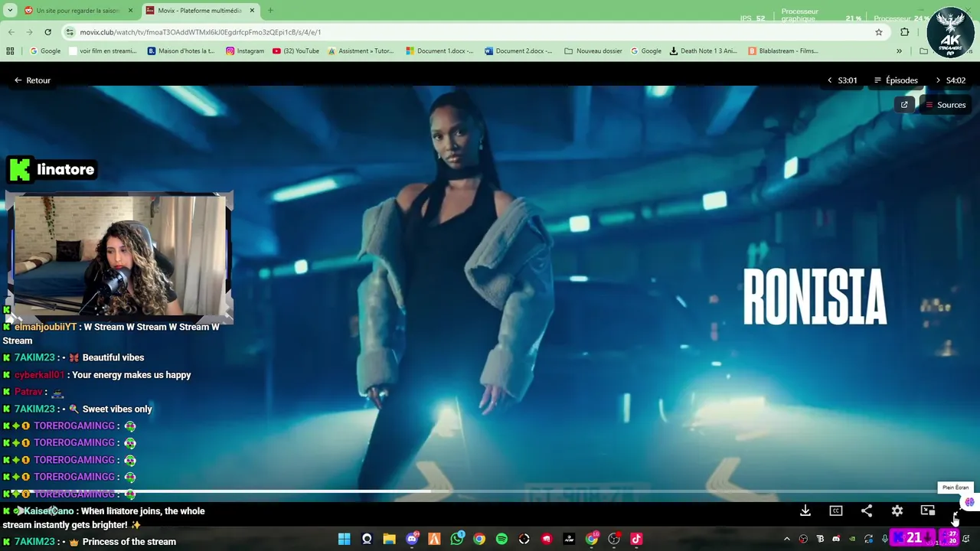The image size is (980, 551).
Task: Open 'Blablastream - Films...' bookmark
Action: pyautogui.click(x=782, y=51)
